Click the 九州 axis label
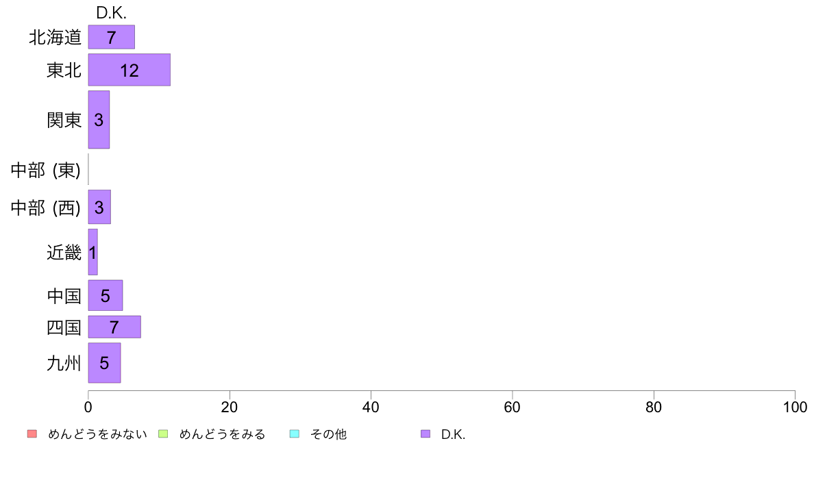This screenshot has height=504, width=814. coord(64,363)
